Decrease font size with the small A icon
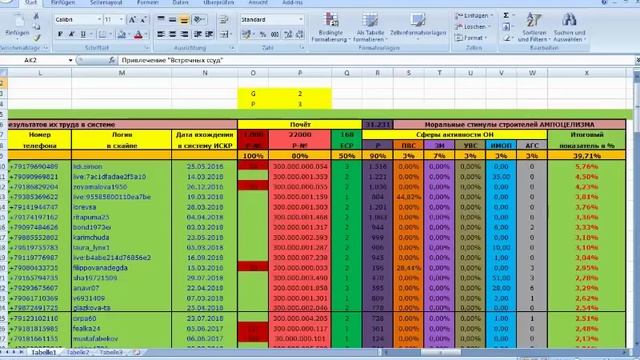This screenshot has width=640, height=360. click(x=143, y=20)
